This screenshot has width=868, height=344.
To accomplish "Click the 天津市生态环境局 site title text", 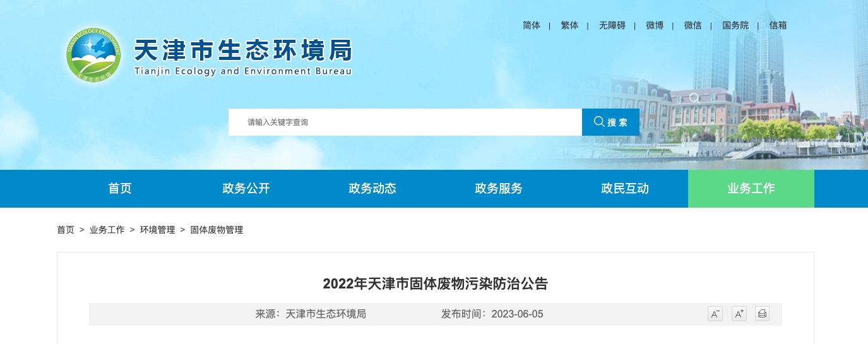I will [243, 50].
